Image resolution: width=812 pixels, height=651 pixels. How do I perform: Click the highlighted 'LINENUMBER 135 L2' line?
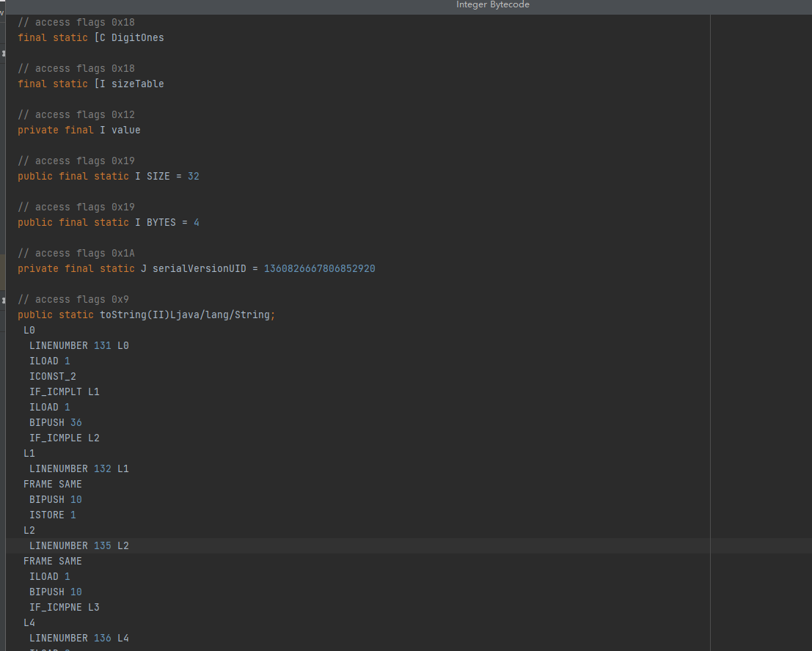(x=79, y=546)
